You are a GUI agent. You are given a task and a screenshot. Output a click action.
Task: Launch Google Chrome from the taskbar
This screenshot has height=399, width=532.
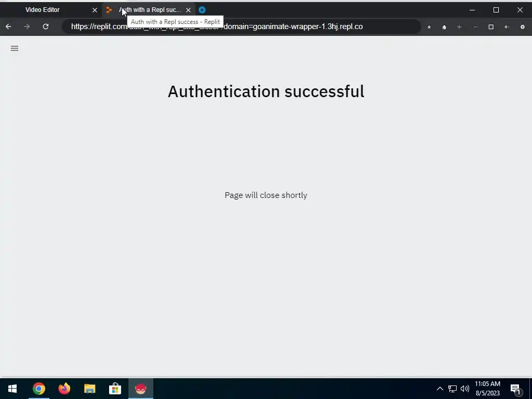point(38,389)
